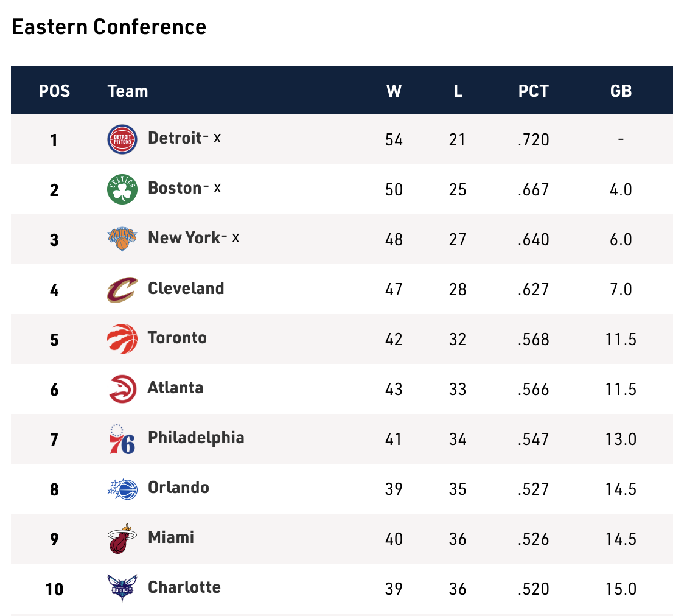This screenshot has height=616, width=673.
Task: Click the Toronto Raptors logo
Action: 122,339
